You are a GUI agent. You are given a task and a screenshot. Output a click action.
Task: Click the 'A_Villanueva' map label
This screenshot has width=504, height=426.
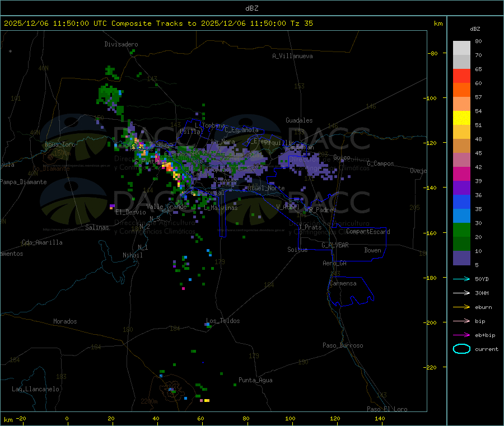(x=292, y=56)
